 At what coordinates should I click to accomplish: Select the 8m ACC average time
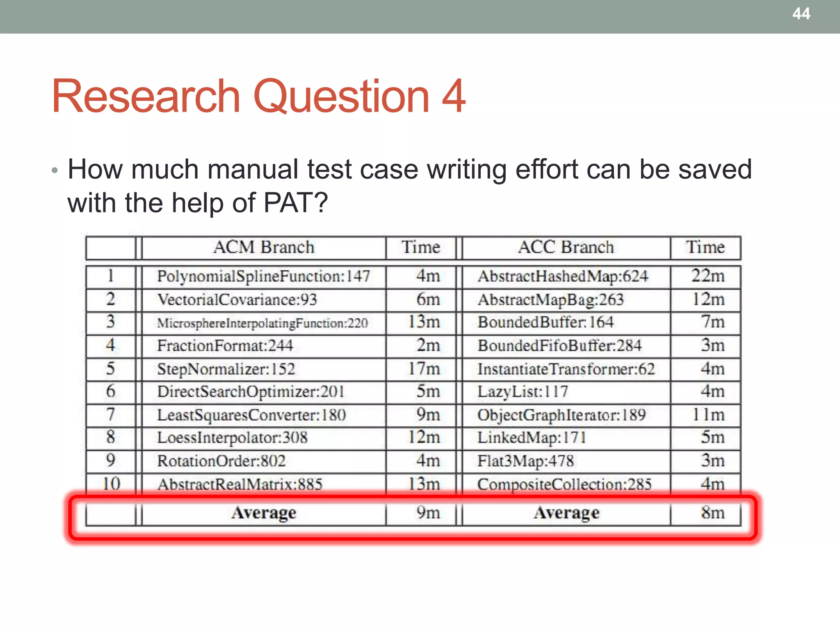(712, 512)
